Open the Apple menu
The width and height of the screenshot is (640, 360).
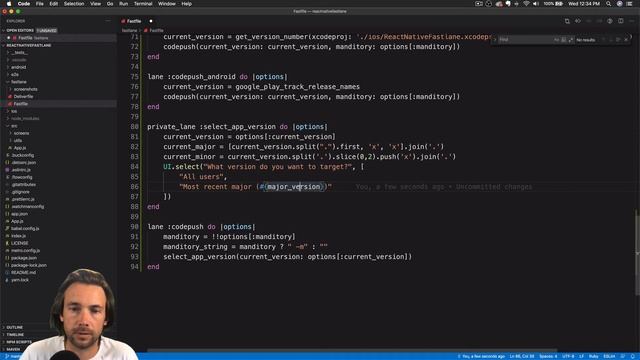point(9,4)
